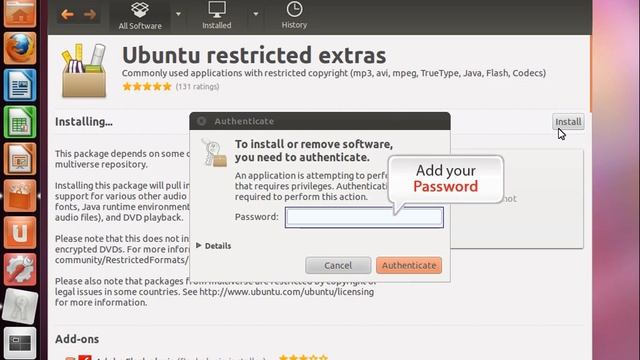Open the Home Folder launcher icon
Image resolution: width=640 pixels, height=360 pixels.
pyautogui.click(x=20, y=13)
